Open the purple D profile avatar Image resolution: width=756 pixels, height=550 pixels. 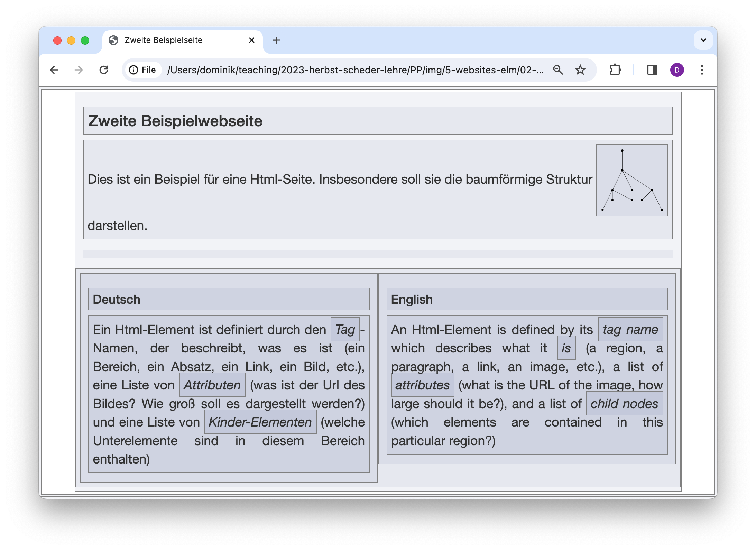677,70
